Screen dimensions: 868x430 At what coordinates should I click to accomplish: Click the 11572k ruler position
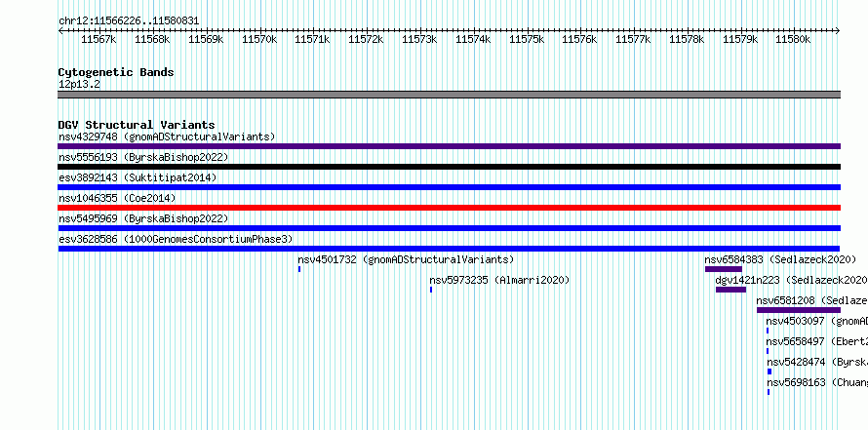[367, 39]
